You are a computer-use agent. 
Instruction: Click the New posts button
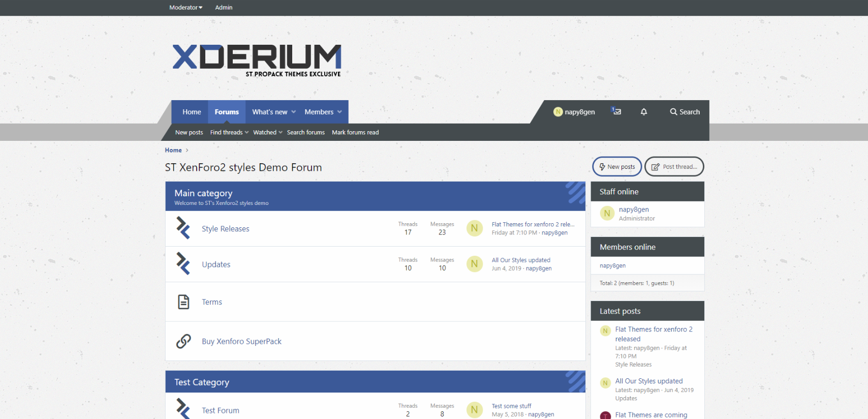pos(617,167)
